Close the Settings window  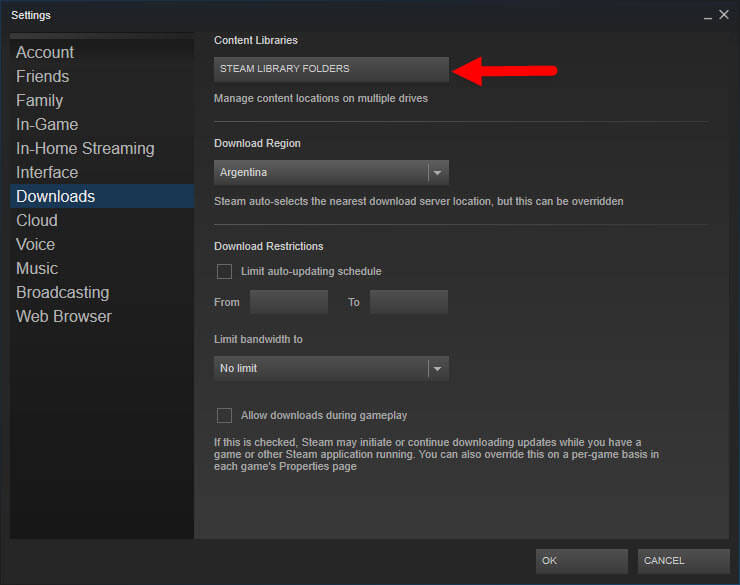723,15
